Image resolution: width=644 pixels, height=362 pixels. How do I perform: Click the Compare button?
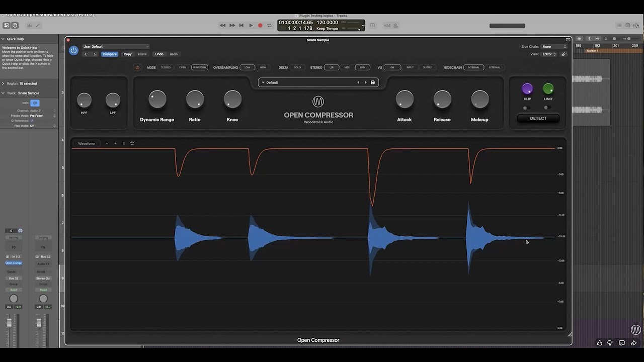coord(109,54)
